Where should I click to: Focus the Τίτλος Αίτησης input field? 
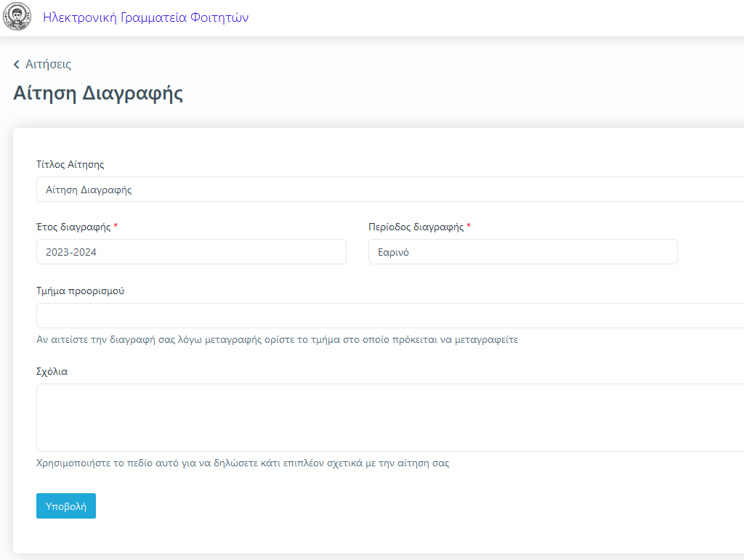click(x=389, y=190)
